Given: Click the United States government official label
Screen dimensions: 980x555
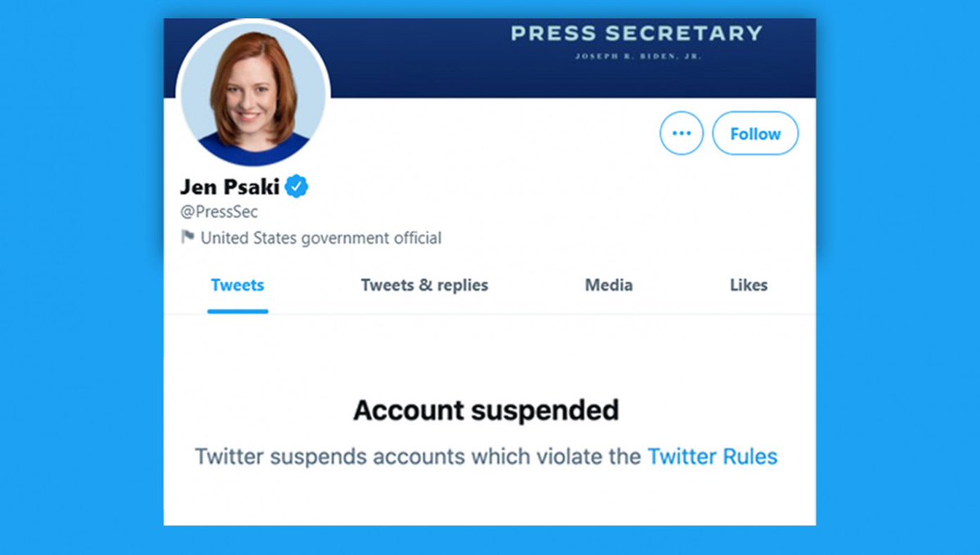Looking at the screenshot, I should point(320,238).
